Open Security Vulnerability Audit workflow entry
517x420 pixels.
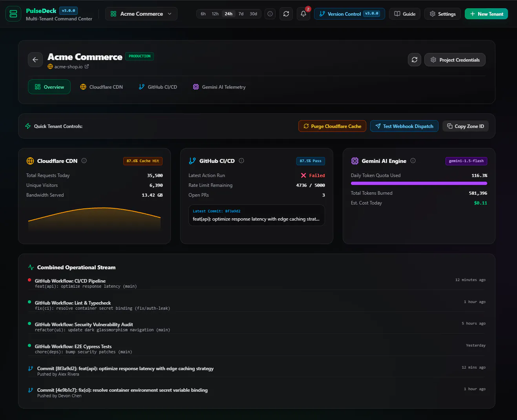[x=257, y=327]
